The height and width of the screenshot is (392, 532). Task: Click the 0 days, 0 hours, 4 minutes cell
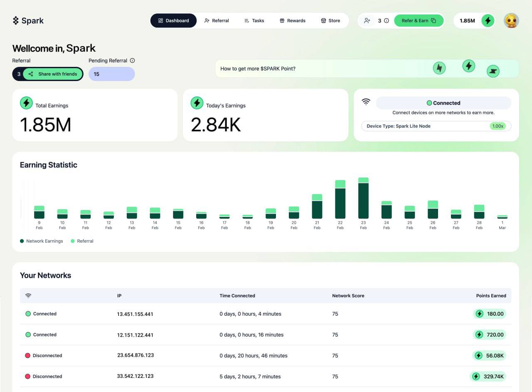250,314
